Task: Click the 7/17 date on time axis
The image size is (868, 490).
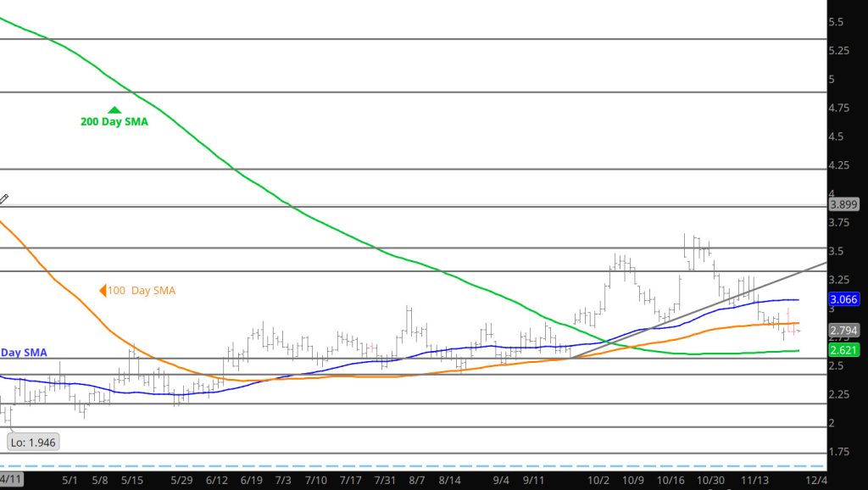Action: [349, 480]
